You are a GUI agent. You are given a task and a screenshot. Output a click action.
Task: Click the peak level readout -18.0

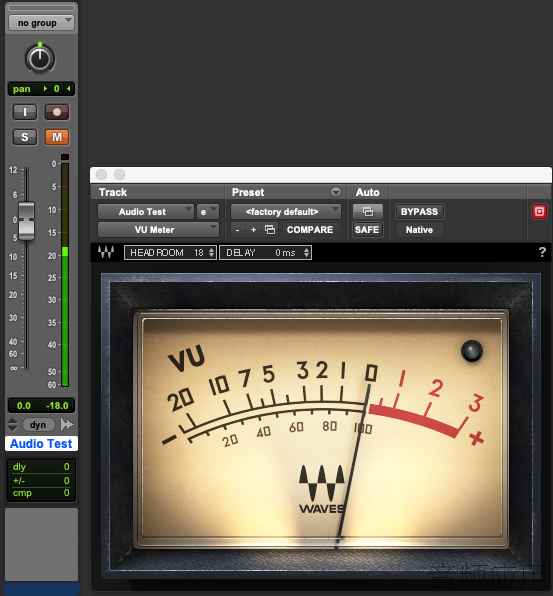click(x=57, y=406)
